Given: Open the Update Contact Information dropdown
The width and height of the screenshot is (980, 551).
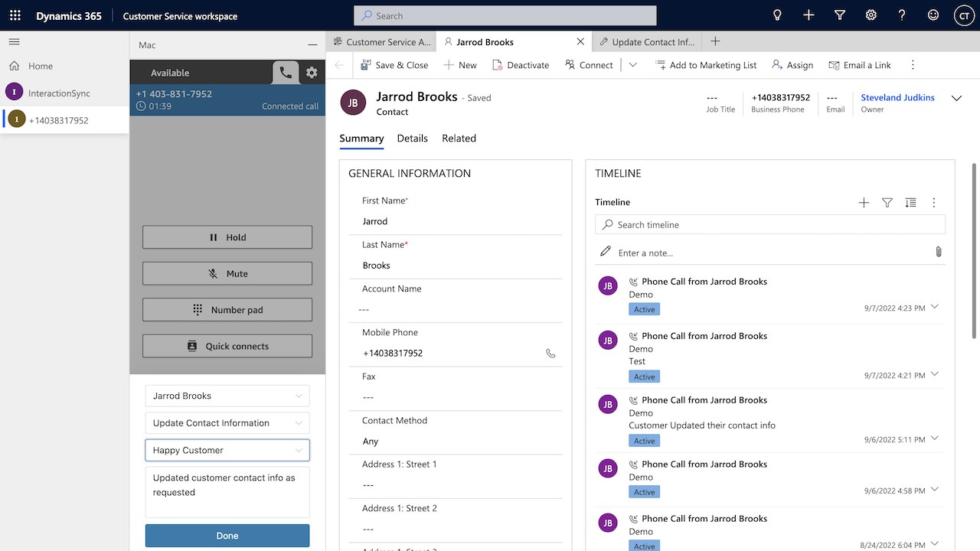Looking at the screenshot, I should pos(227,423).
